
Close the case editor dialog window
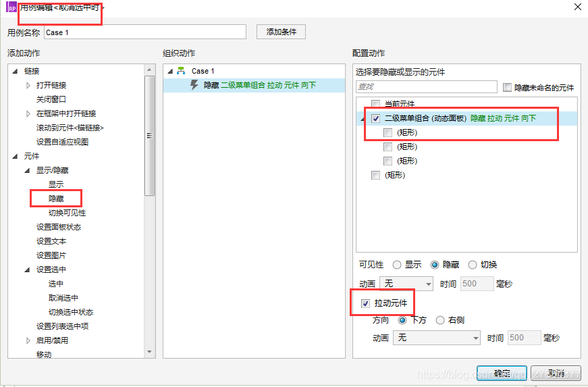pos(578,7)
